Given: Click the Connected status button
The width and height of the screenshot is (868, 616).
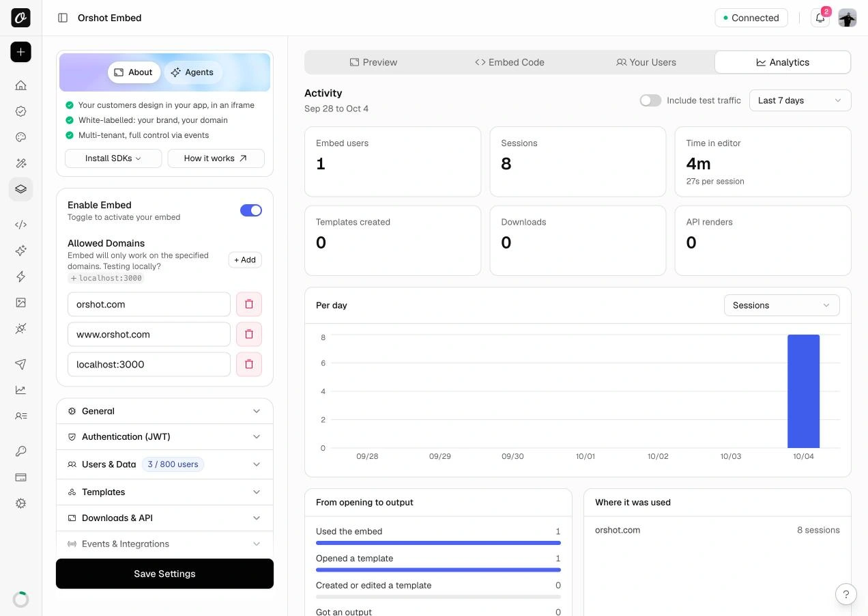Looking at the screenshot, I should [x=751, y=18].
